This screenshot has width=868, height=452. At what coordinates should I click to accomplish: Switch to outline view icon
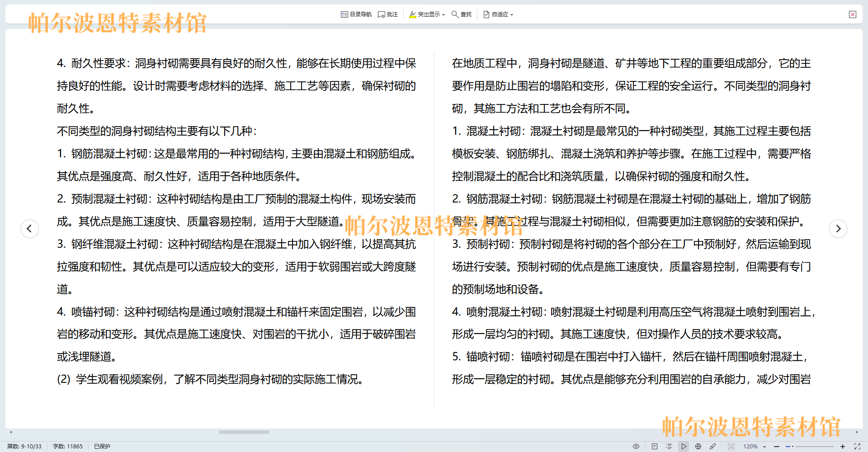[x=669, y=446]
